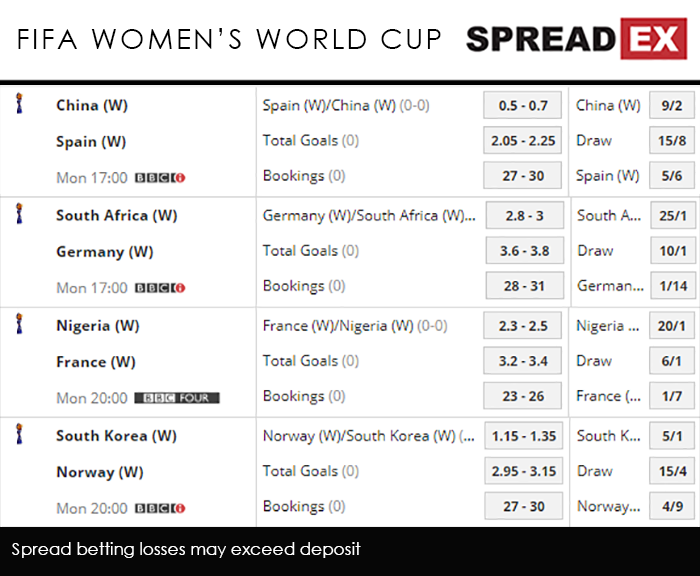Select Norway v South Korea Bookings 27 - 30 spread
The width and height of the screenshot is (700, 576).
pos(523,506)
